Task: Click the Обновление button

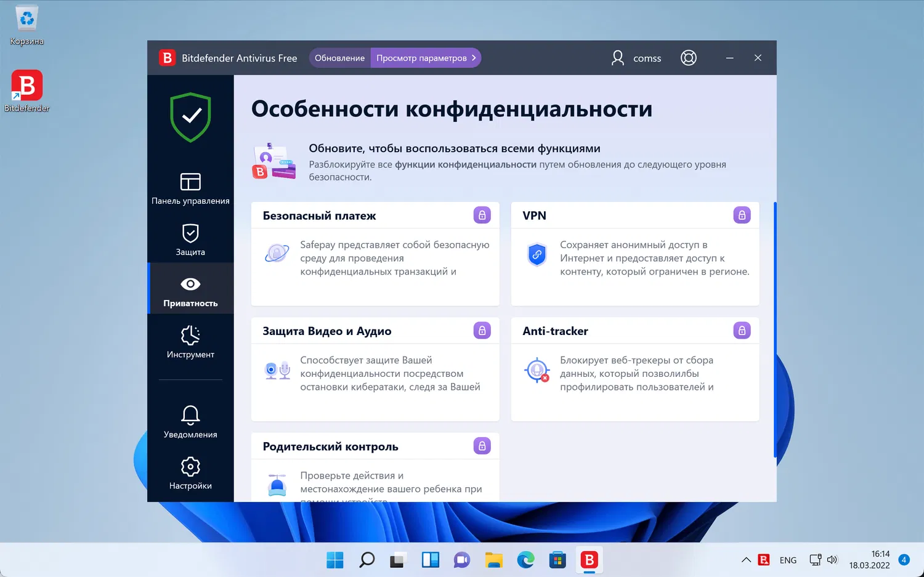Action: click(340, 58)
